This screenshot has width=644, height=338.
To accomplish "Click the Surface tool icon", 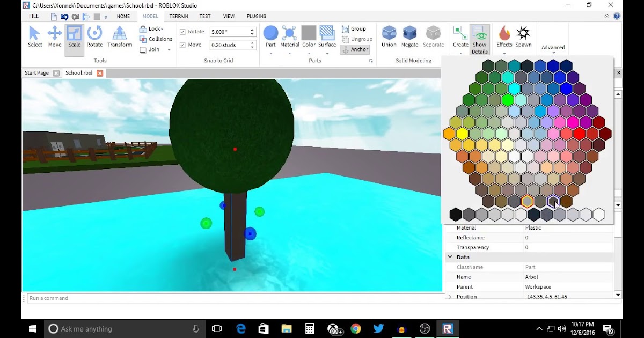I will pos(327,33).
